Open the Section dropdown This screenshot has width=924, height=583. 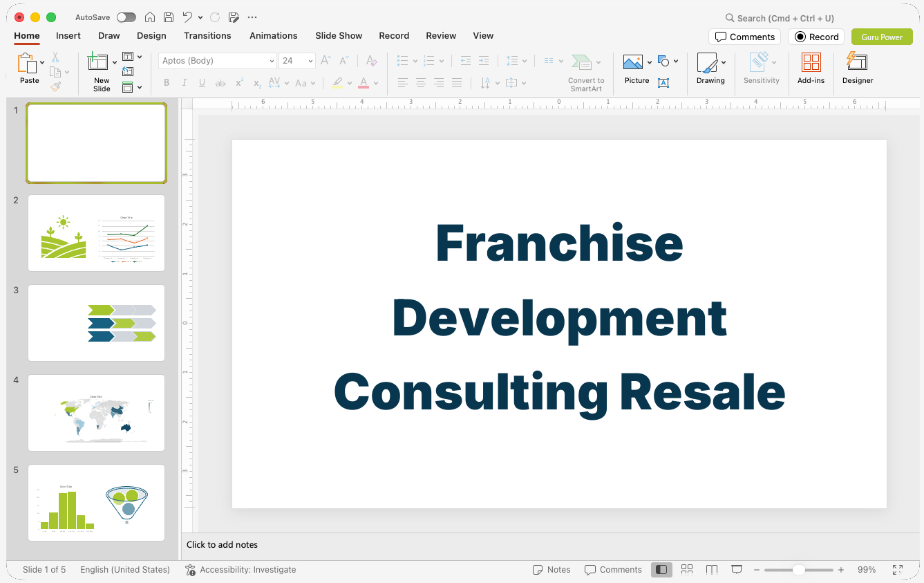(x=131, y=87)
